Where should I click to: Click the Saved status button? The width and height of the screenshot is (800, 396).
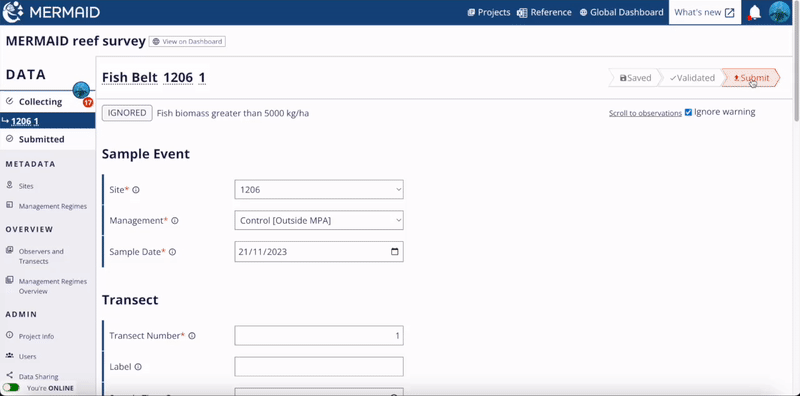635,78
